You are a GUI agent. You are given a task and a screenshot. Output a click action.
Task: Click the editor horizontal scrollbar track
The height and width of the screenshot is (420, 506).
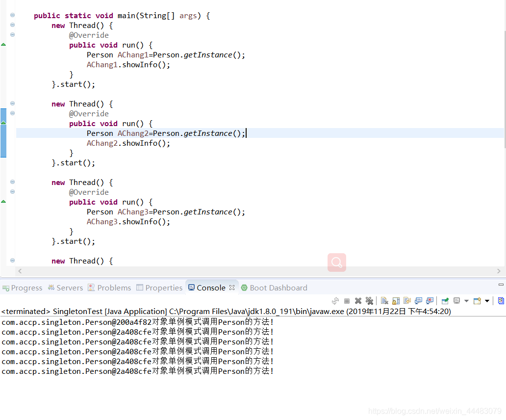tap(259, 271)
